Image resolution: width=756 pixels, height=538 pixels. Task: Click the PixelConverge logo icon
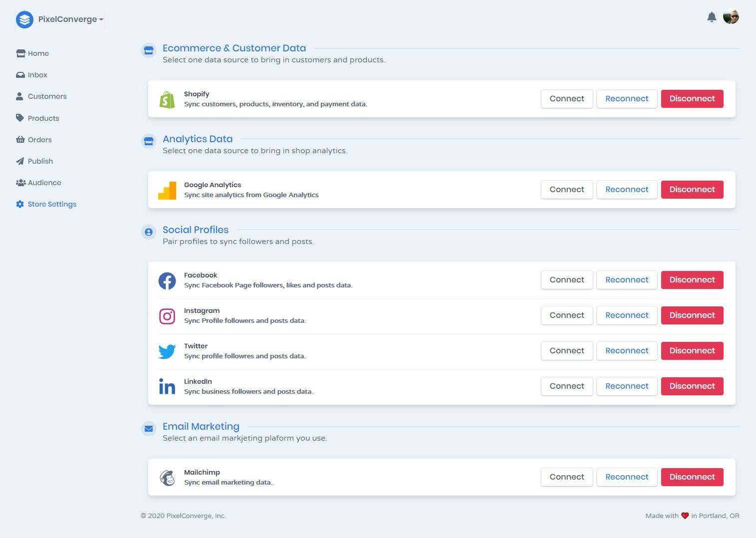[24, 19]
